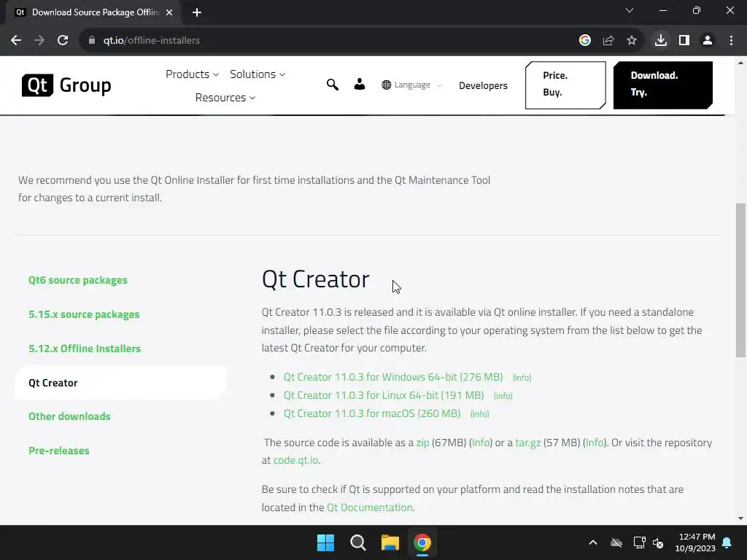The height and width of the screenshot is (560, 747).
Task: Open the Language dropdown
Action: point(412,85)
